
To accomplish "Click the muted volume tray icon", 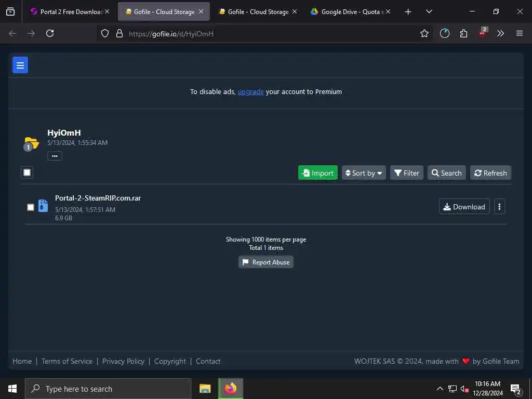I will 464,389.
